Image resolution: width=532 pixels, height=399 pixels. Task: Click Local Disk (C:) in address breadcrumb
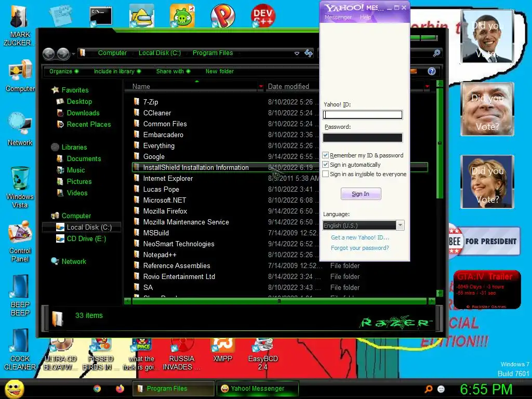pyautogui.click(x=159, y=53)
